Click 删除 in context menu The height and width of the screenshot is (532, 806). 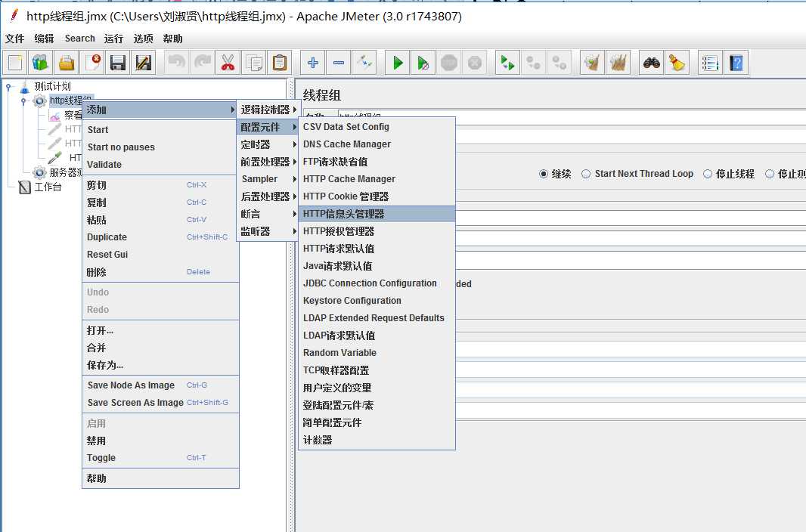coord(160,272)
